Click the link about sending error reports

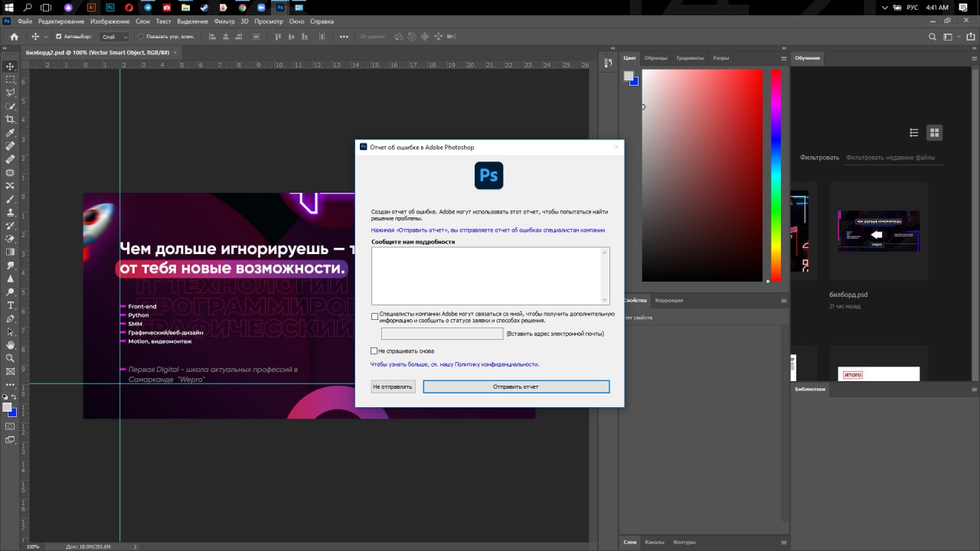point(488,230)
